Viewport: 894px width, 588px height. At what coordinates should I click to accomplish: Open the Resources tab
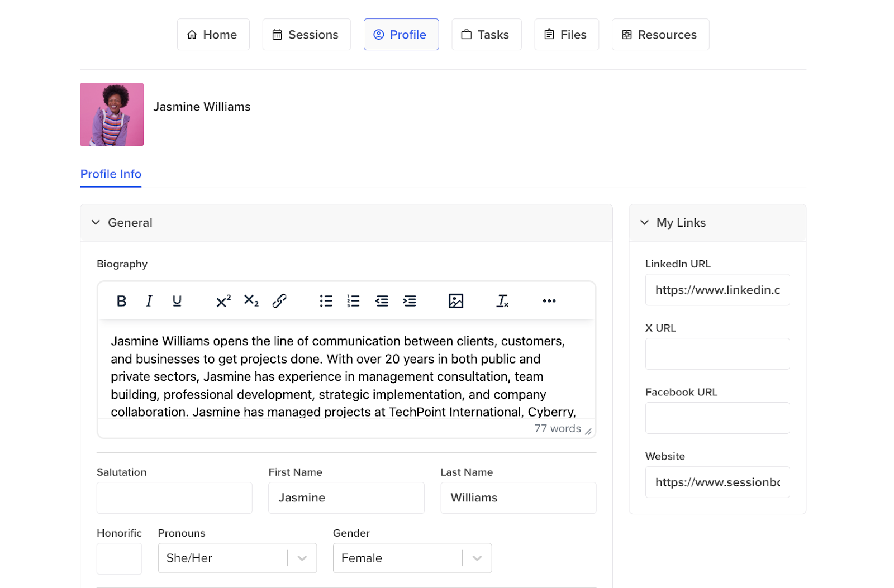click(660, 35)
